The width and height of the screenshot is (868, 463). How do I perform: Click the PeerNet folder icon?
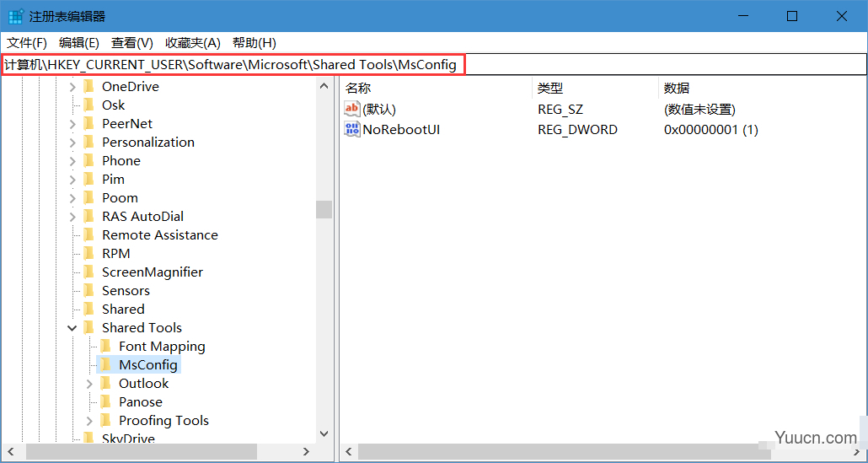tap(88, 123)
